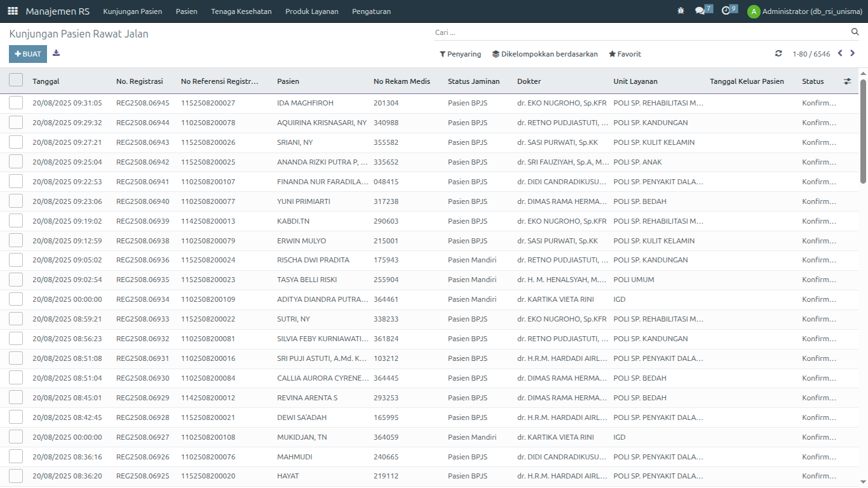Check the row for IDA MAGHFIROH
Viewport: 868px width, 488px height.
16,103
